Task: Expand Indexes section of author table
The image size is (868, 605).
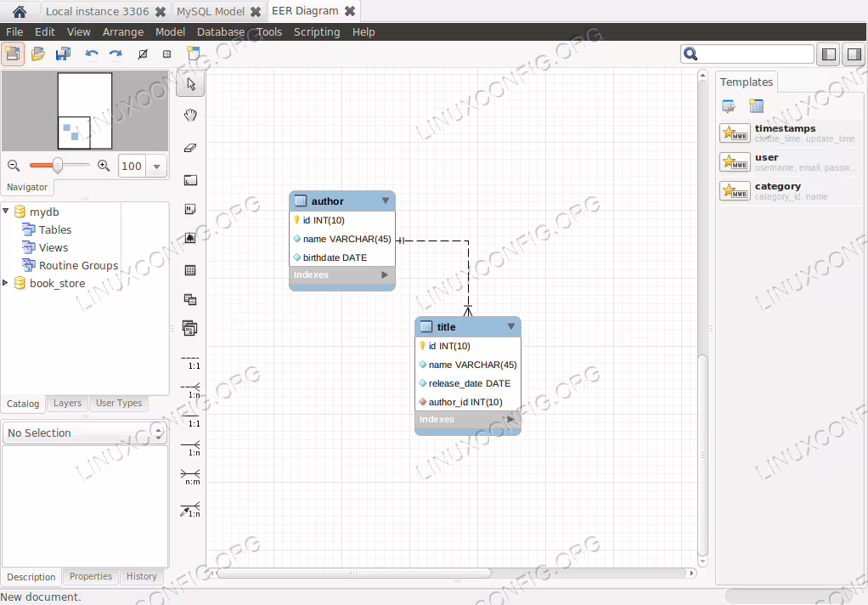Action: pos(385,274)
